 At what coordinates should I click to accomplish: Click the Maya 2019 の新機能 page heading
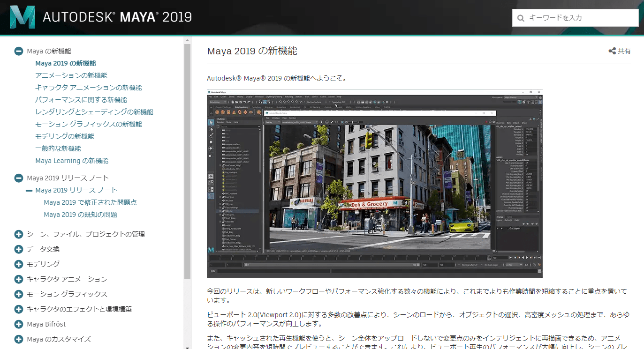(x=252, y=51)
